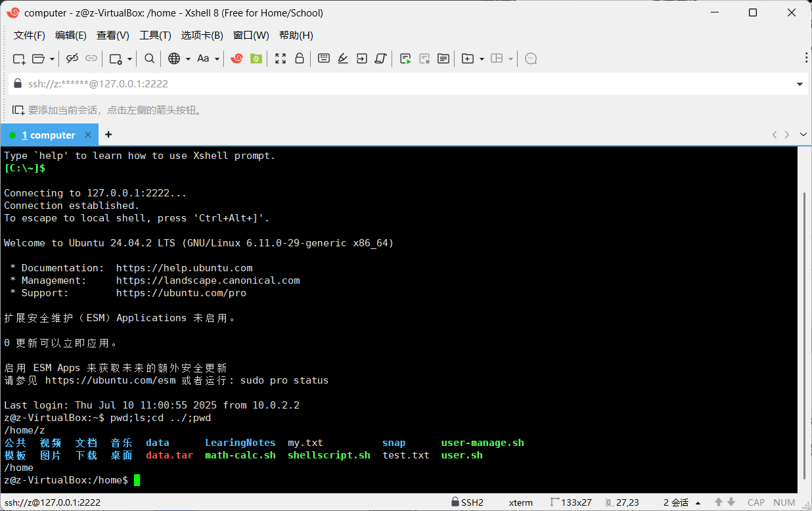The width and height of the screenshot is (812, 511).
Task: Expand the properties dropdown arrow
Action: coord(129,58)
